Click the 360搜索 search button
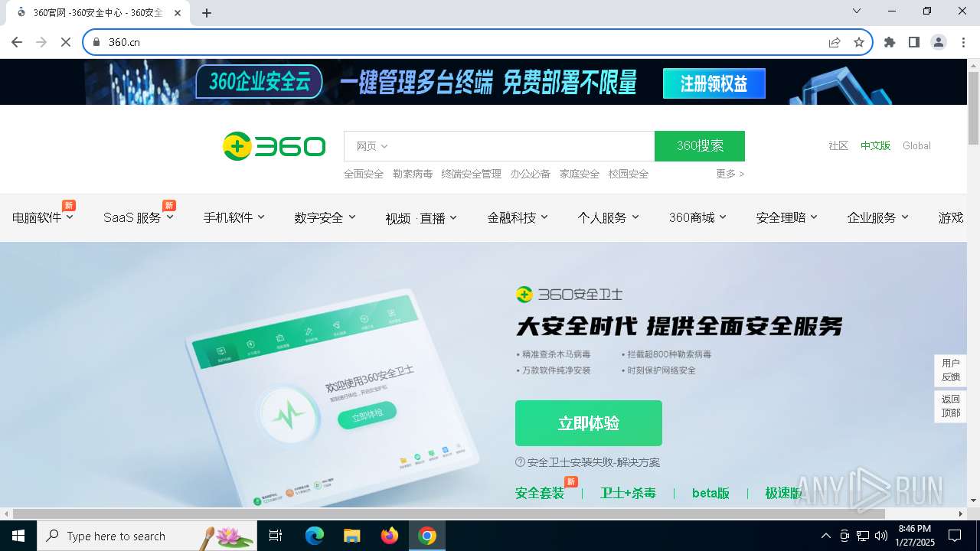Viewport: 980px width, 551px height. 700,146
